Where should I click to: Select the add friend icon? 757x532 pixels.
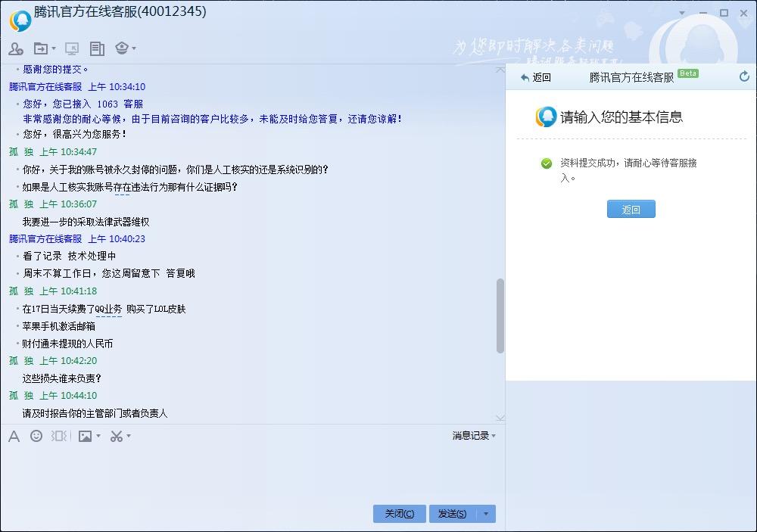[15, 48]
